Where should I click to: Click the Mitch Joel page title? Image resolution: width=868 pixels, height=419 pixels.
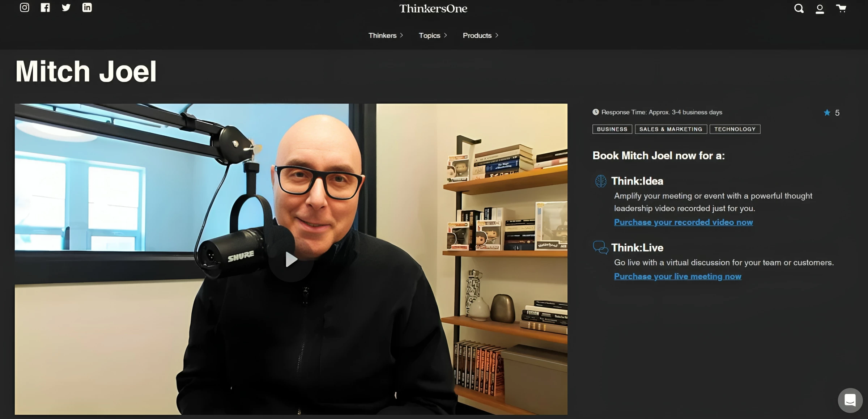[86, 71]
